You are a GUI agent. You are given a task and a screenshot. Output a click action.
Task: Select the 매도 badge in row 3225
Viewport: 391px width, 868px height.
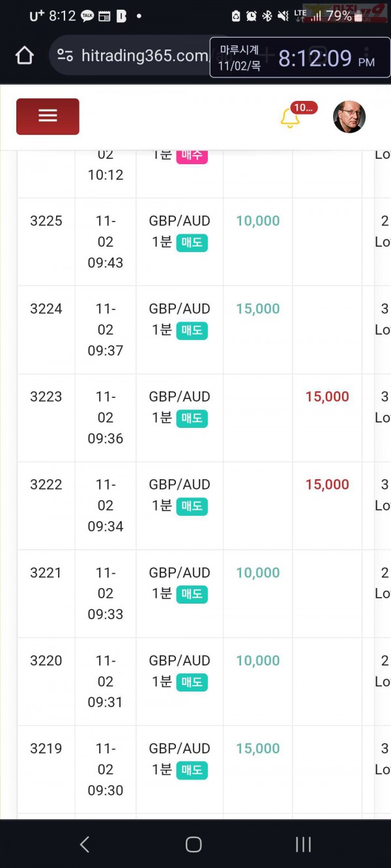click(192, 243)
